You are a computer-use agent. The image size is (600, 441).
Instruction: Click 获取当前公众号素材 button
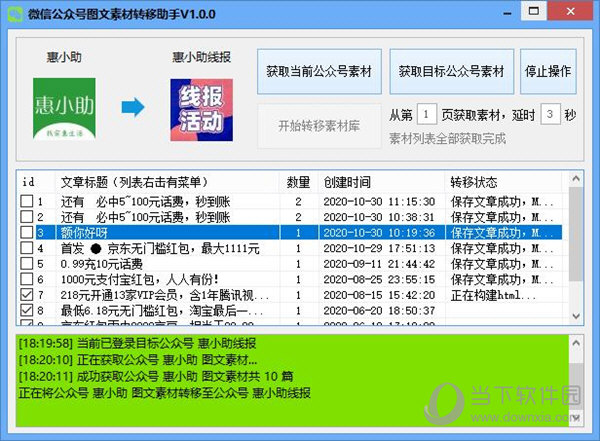(319, 71)
